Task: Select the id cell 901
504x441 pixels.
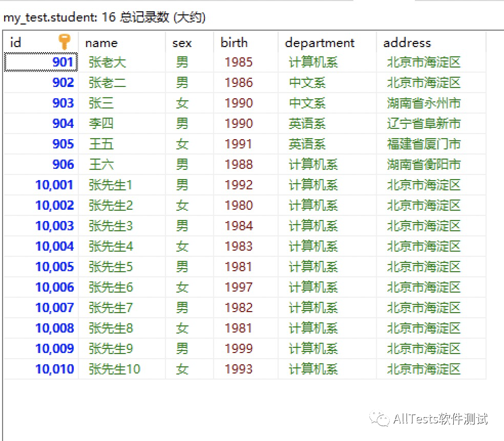Action: (41, 62)
